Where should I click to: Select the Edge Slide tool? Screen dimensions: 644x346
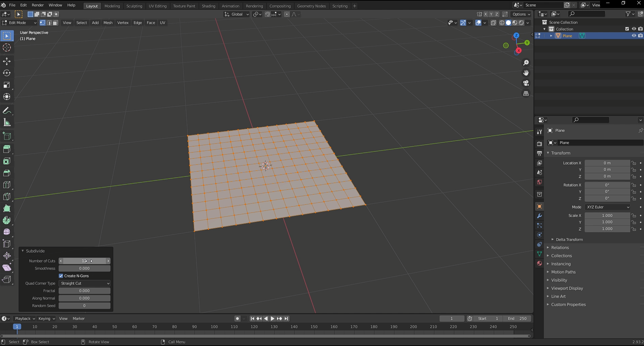click(7, 244)
